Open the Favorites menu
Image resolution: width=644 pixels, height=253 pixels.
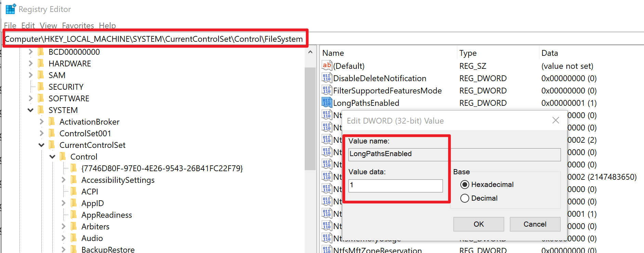[78, 26]
